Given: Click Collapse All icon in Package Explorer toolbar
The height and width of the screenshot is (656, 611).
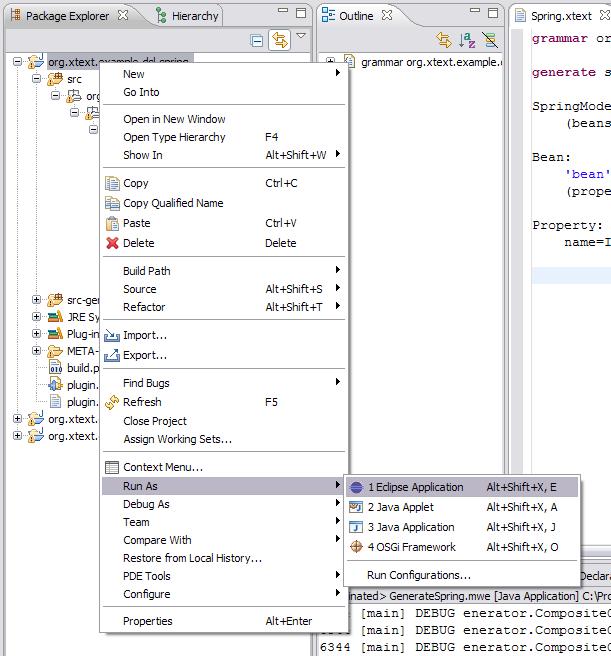Looking at the screenshot, I should pos(256,41).
